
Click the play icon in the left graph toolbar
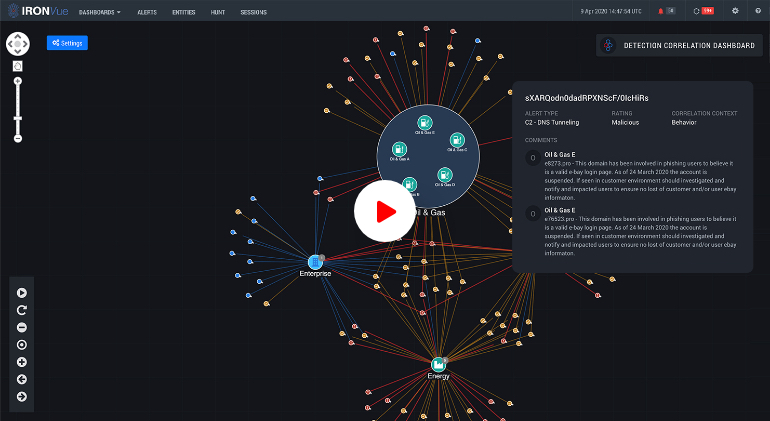(x=22, y=293)
